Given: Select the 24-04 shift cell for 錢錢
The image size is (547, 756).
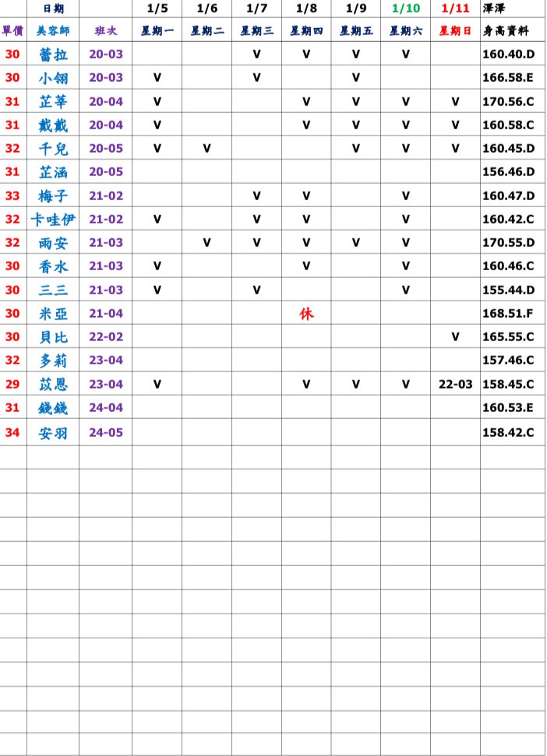Looking at the screenshot, I should (106, 407).
